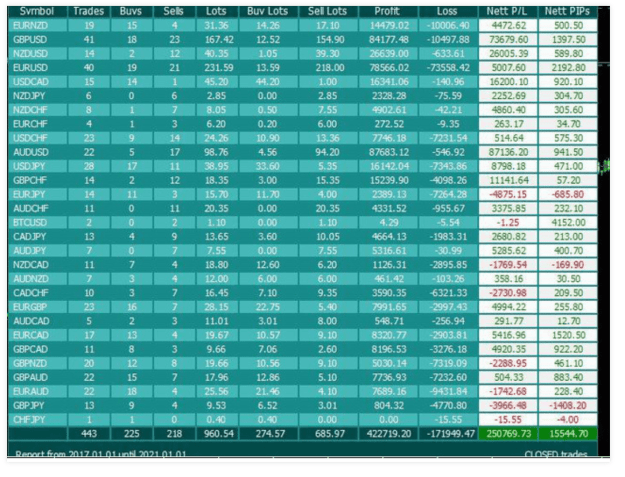Click the EURUSD symbol cell
Screen dimensions: 625x477
37,68
